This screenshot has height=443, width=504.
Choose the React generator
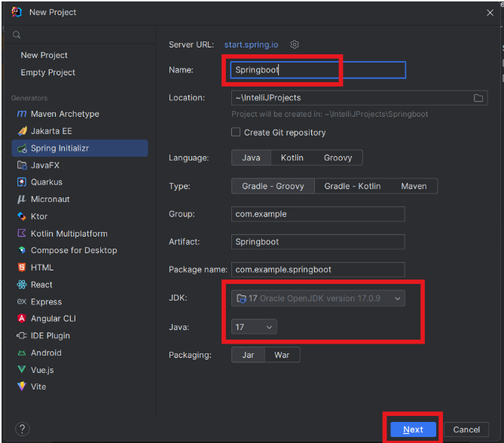pos(80,285)
